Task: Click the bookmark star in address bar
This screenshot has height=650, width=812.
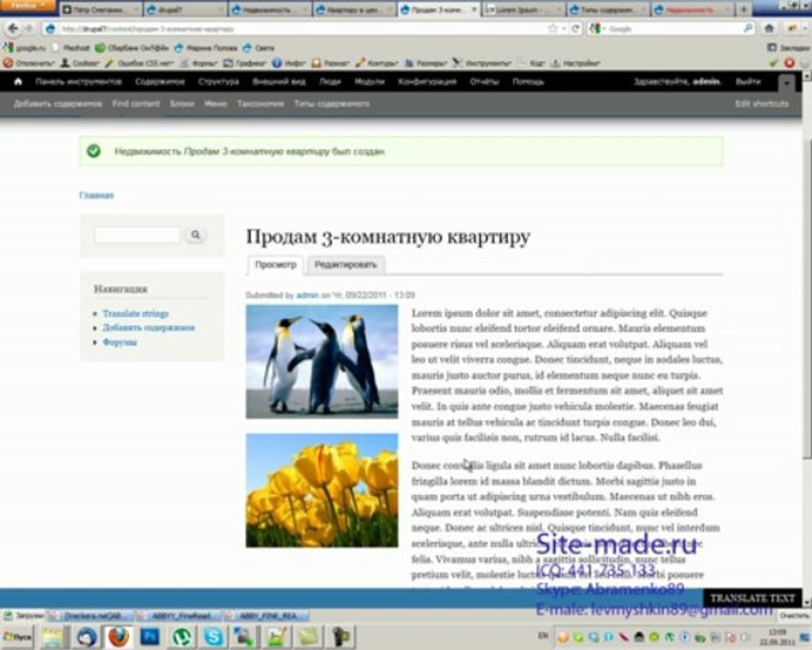Action: pos(553,29)
